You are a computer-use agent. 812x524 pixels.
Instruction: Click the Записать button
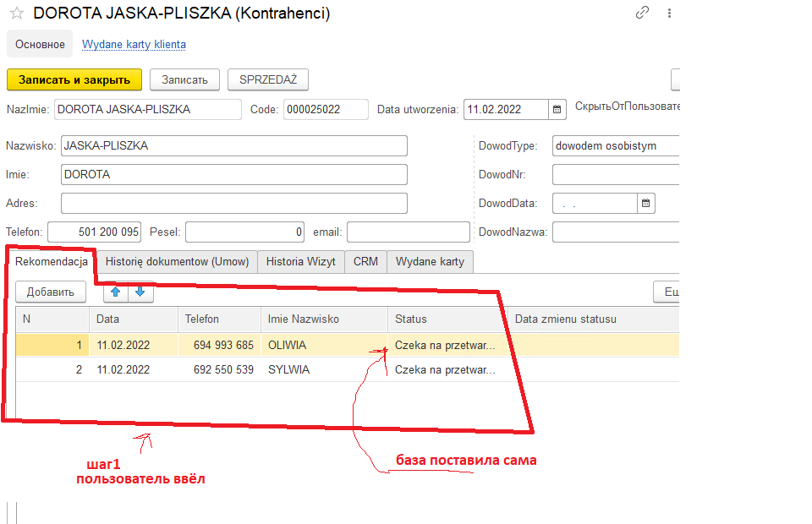point(184,79)
